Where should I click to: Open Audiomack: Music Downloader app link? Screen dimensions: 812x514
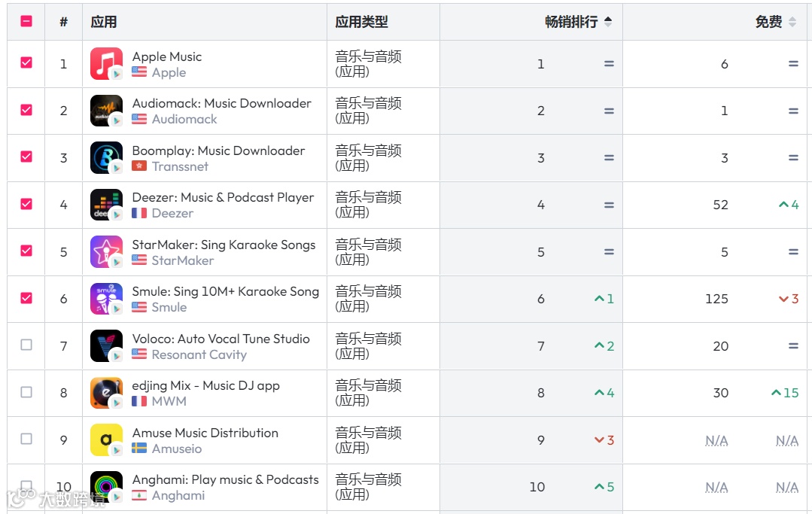tap(222, 104)
